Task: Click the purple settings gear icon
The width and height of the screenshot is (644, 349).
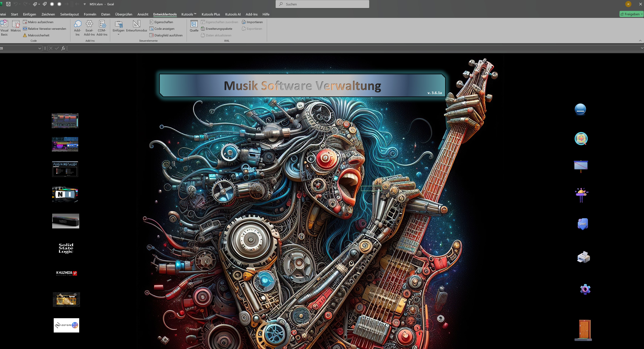Action: click(585, 289)
